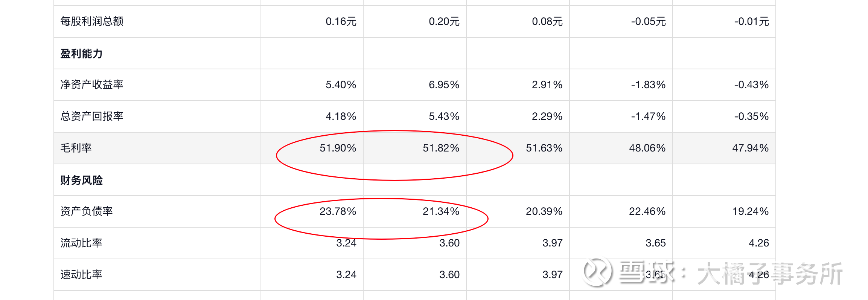Select the 0.16元 profit per share cell

[x=341, y=21]
